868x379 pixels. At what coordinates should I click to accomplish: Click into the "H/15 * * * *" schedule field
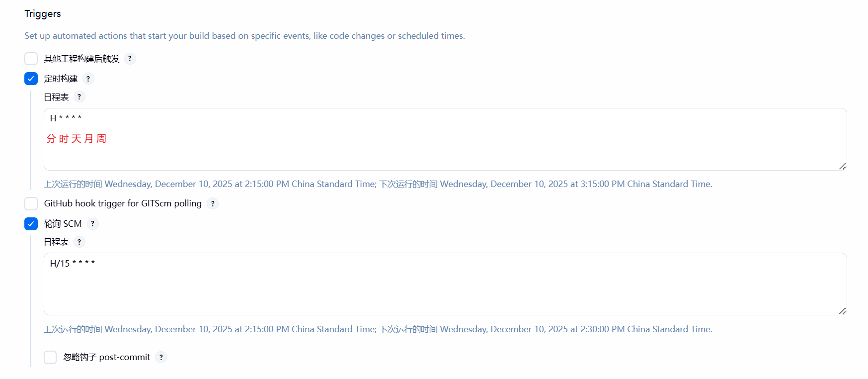pos(445,284)
